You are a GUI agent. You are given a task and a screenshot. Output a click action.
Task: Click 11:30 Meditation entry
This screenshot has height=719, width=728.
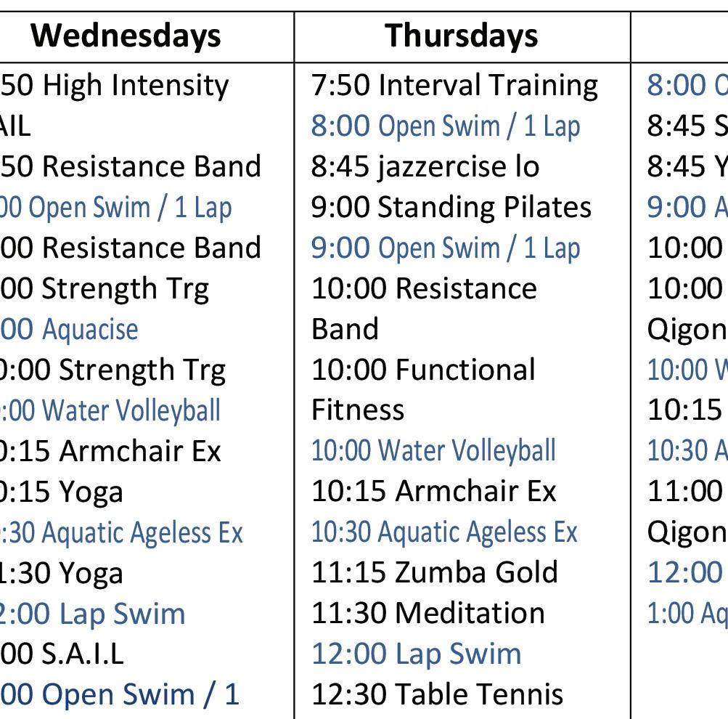pyautogui.click(x=428, y=614)
